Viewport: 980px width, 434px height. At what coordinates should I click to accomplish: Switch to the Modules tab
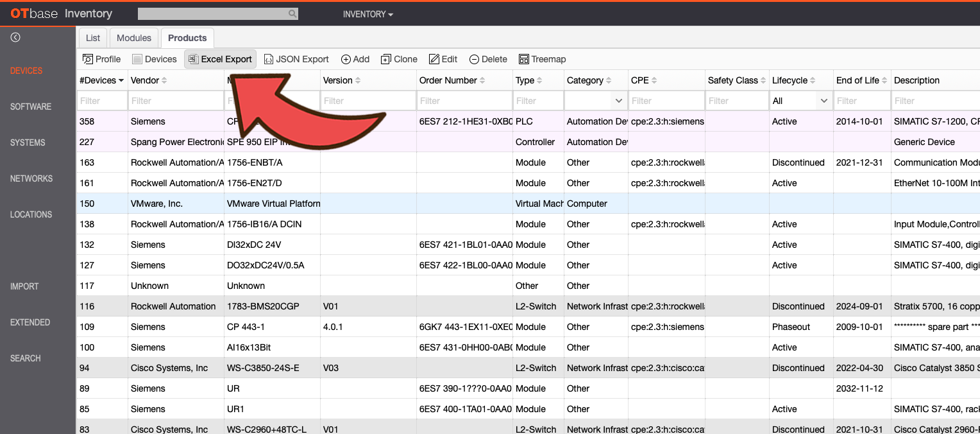pyautogui.click(x=134, y=38)
